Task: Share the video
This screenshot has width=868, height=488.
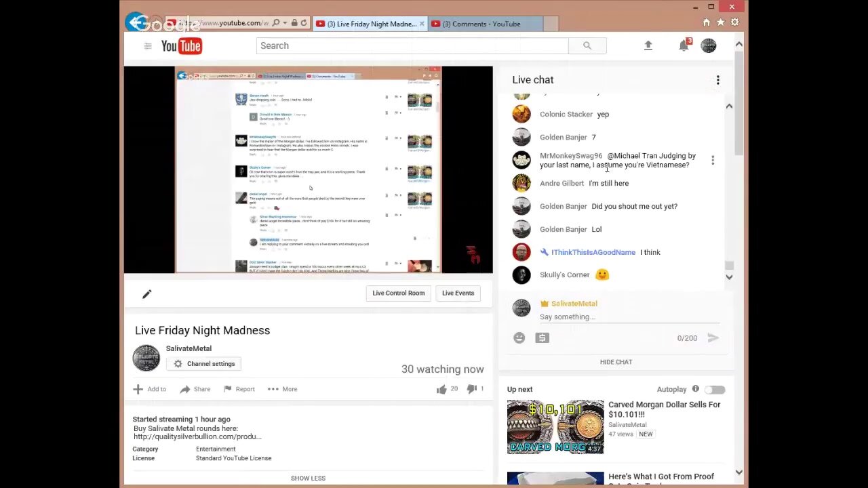Action: (195, 389)
